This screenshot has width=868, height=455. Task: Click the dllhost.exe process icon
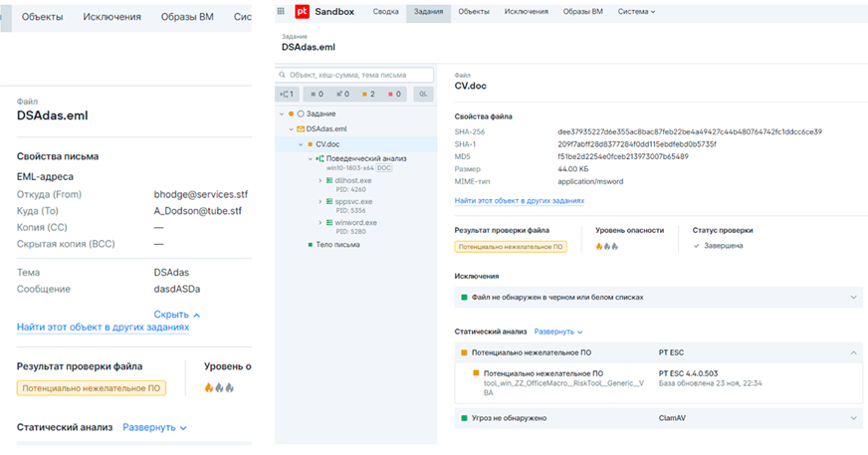click(x=329, y=180)
